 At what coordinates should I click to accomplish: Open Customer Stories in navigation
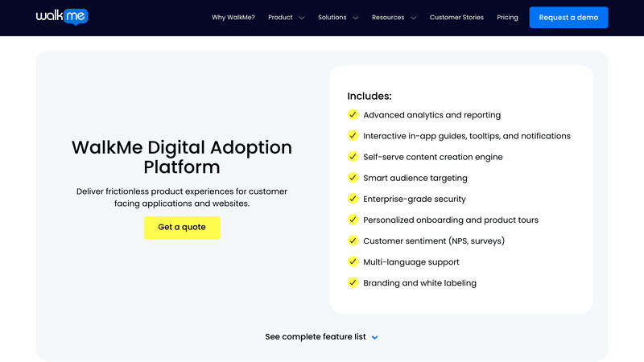coord(456,18)
